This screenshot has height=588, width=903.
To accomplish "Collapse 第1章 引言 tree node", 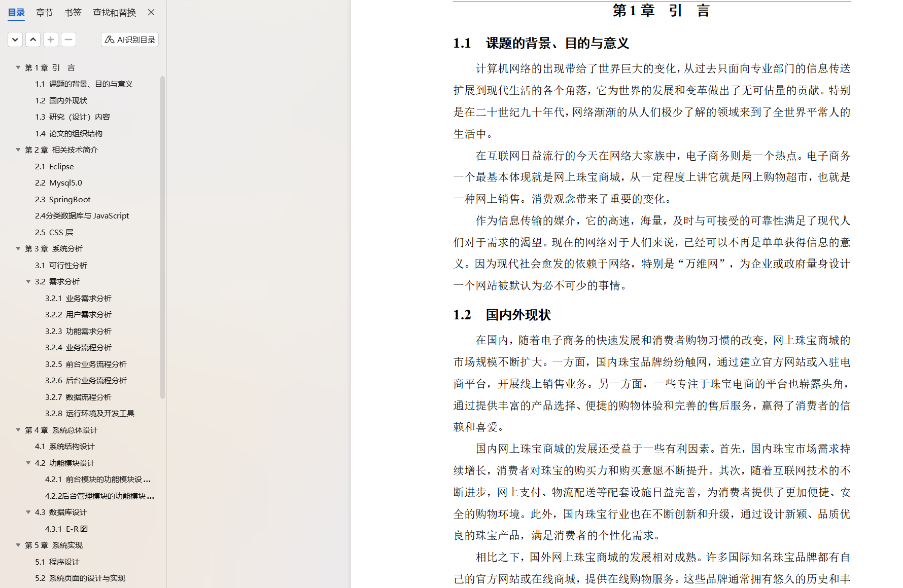I will click(x=18, y=67).
